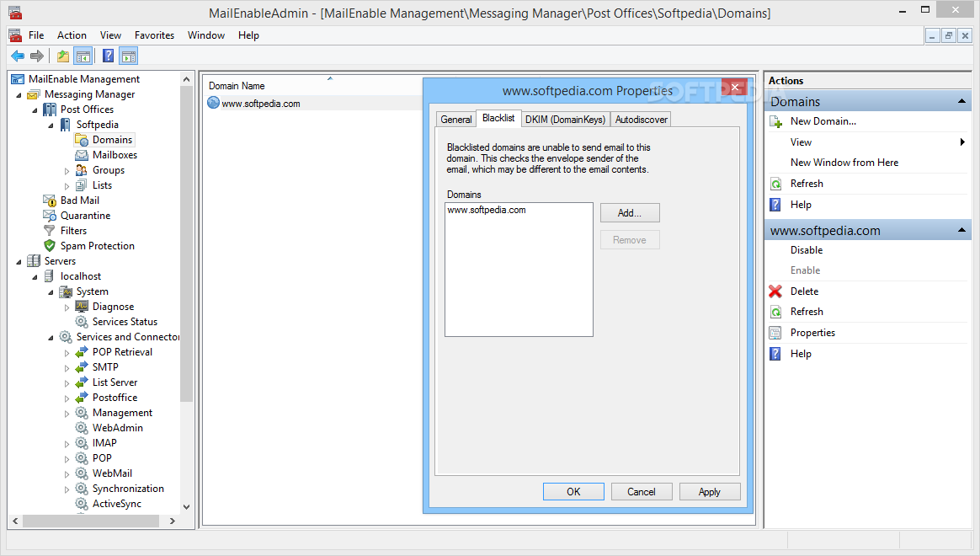The image size is (980, 556).
Task: Click the Up one level folder icon
Action: coord(63,56)
